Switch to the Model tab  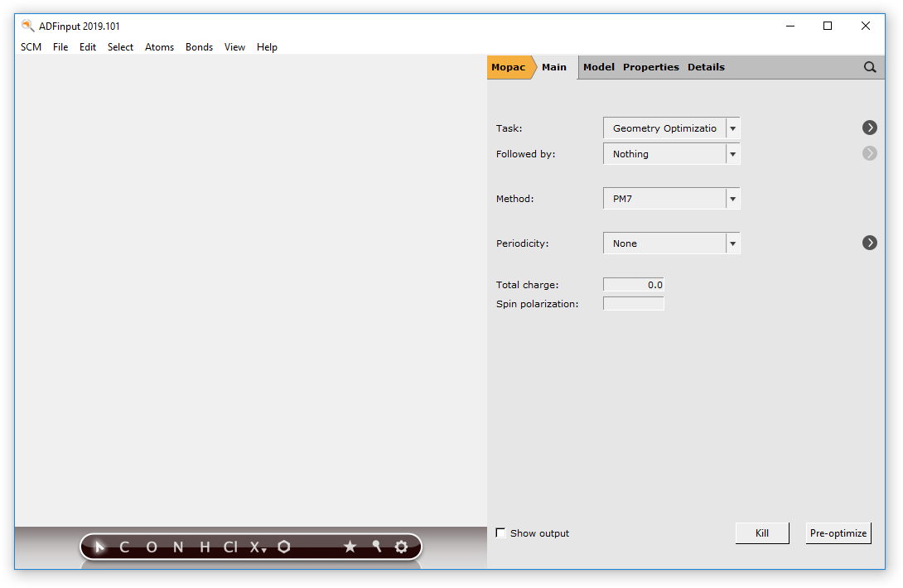[x=599, y=67]
